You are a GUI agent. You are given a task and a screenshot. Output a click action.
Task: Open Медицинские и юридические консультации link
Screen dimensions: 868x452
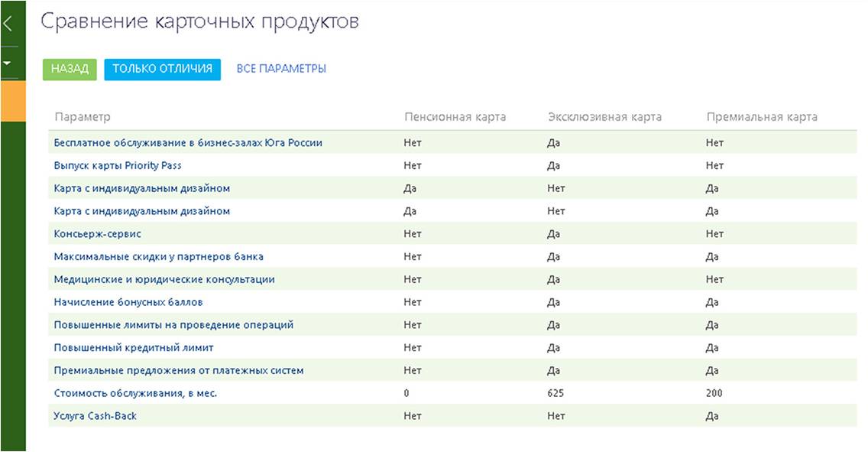[164, 280]
